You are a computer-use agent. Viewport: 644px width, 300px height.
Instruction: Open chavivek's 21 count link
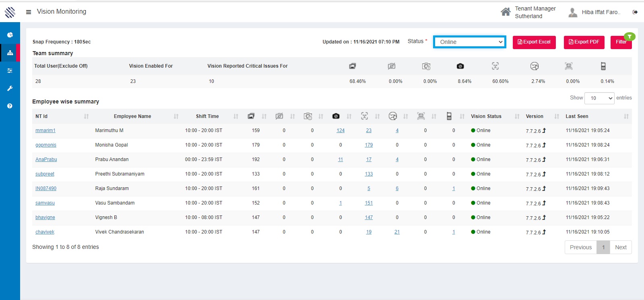(x=397, y=232)
